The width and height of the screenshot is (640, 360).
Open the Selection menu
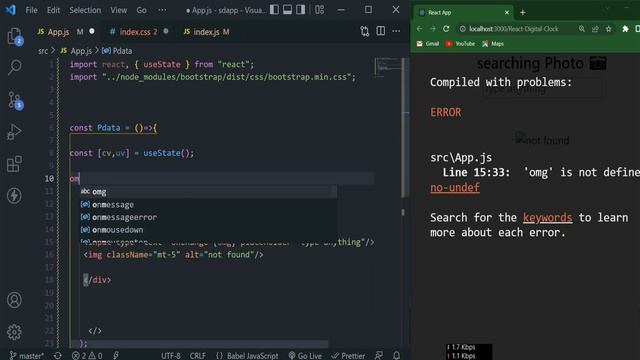tap(85, 10)
